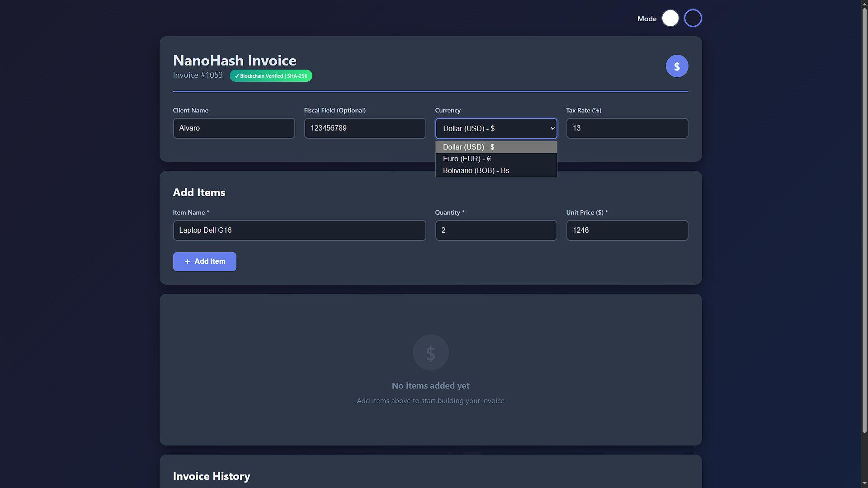Click the Blockchain Verified SHA-256 badge
The image size is (868, 488).
(271, 76)
